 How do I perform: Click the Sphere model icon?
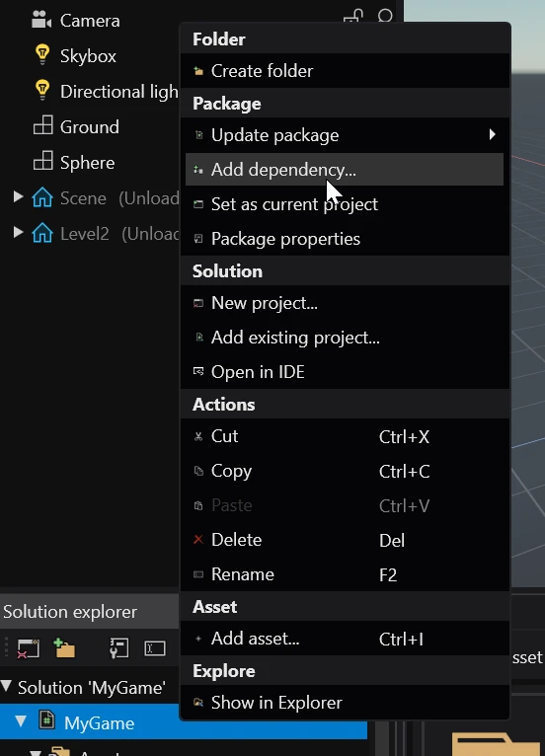[42, 161]
